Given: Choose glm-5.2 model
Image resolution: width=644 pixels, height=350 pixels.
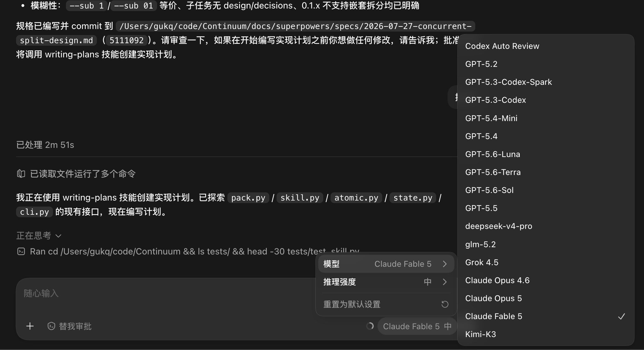Looking at the screenshot, I should pyautogui.click(x=546, y=244).
